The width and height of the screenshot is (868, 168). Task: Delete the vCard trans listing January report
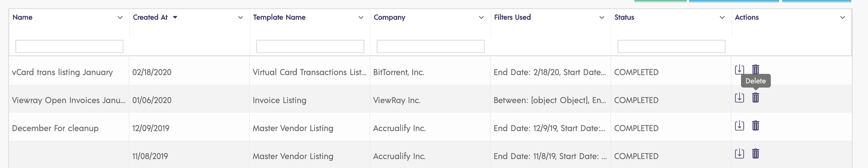tap(755, 69)
